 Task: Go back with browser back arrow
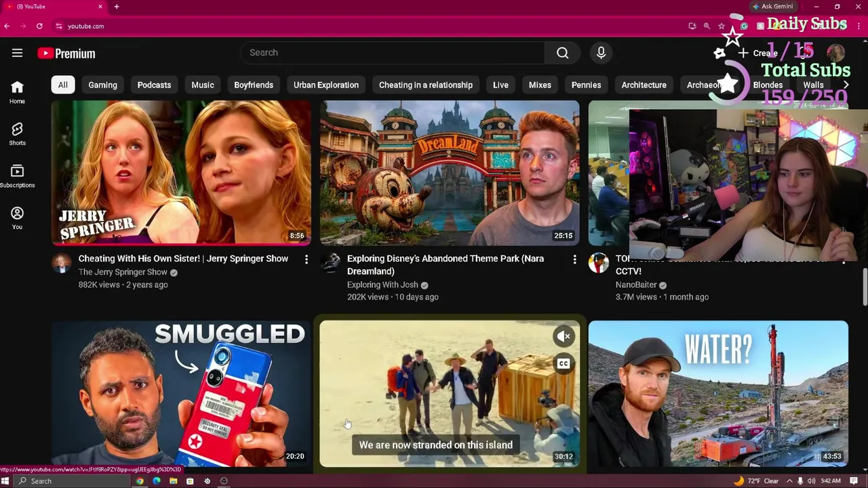coord(7,26)
